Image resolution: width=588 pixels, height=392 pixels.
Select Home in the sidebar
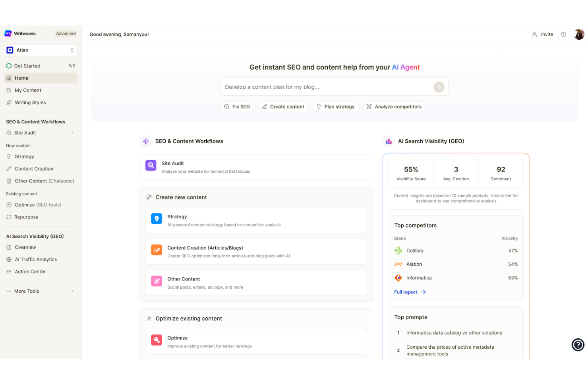(x=41, y=78)
